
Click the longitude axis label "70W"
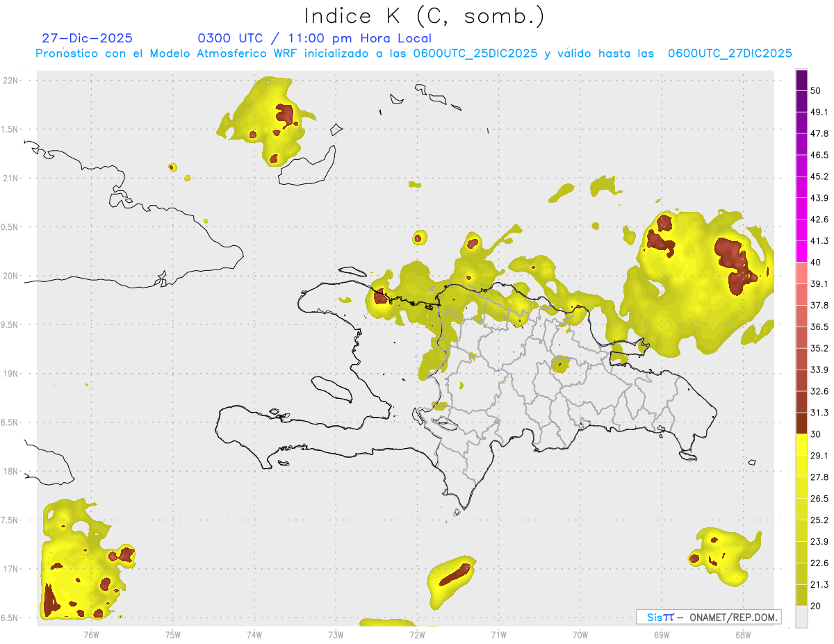coord(580,635)
